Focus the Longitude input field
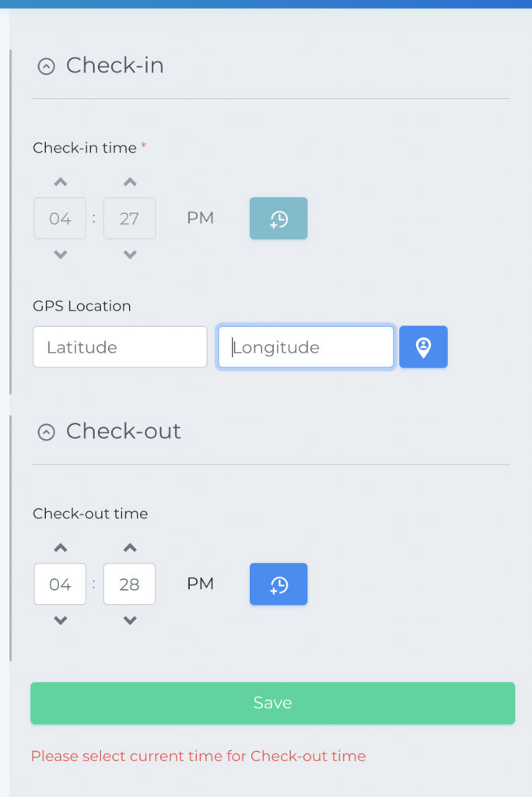 click(306, 347)
